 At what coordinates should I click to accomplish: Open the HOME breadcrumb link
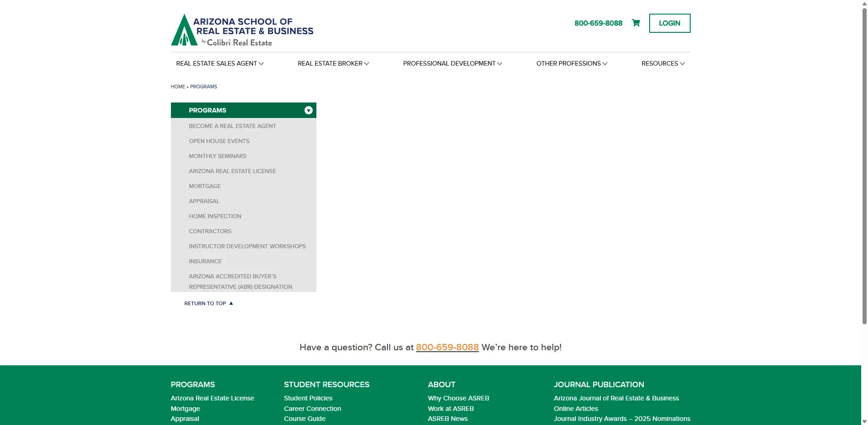pos(178,87)
